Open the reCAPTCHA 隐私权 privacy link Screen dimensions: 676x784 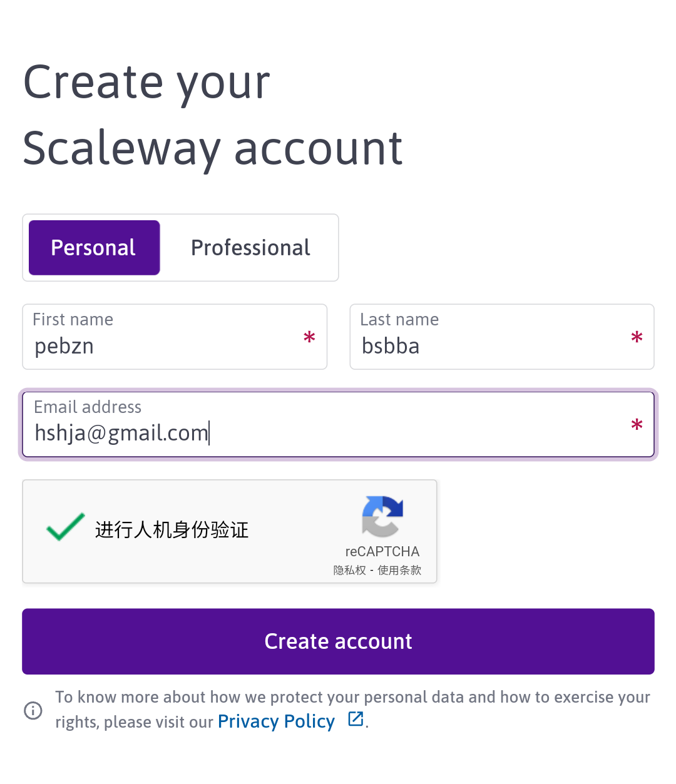click(x=349, y=570)
